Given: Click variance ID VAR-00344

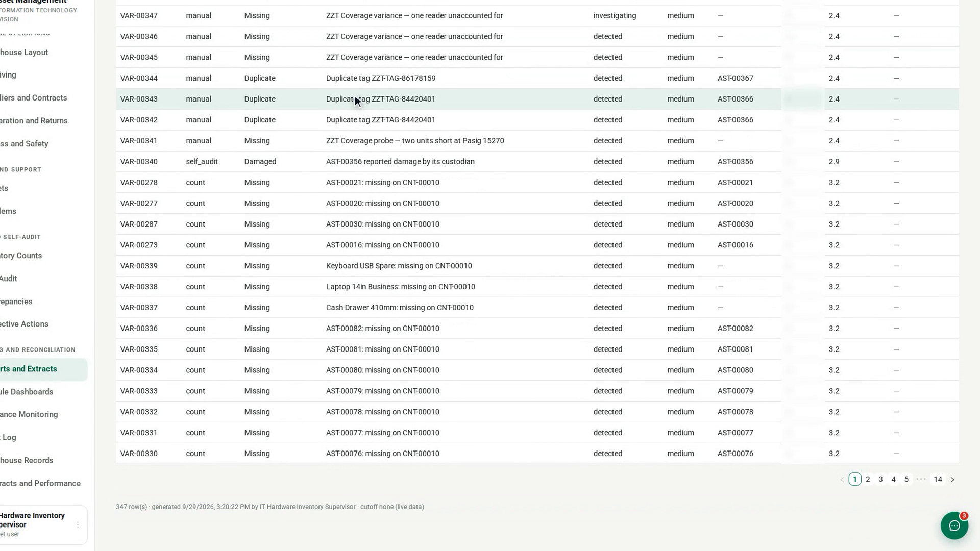Looking at the screenshot, I should [x=139, y=79].
